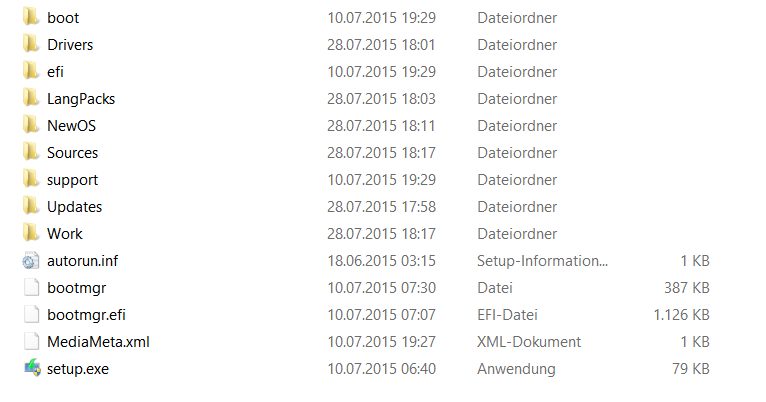The image size is (766, 402).
Task: Select the setup.exe file name
Action: 78,369
